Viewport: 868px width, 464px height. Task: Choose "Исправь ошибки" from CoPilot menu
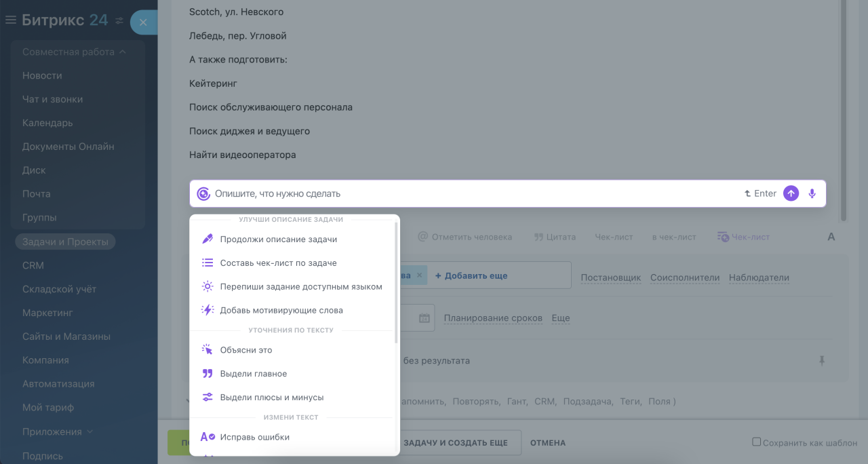[x=254, y=438]
